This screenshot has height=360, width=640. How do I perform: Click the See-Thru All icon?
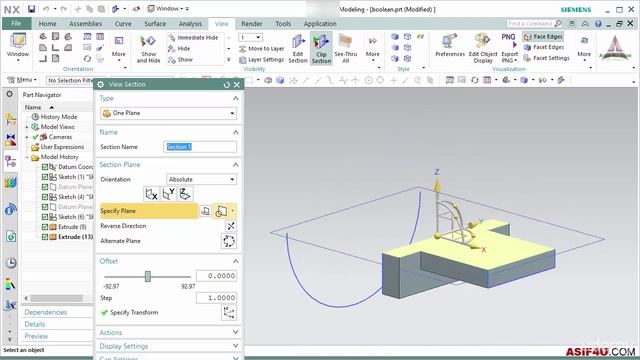pos(345,42)
